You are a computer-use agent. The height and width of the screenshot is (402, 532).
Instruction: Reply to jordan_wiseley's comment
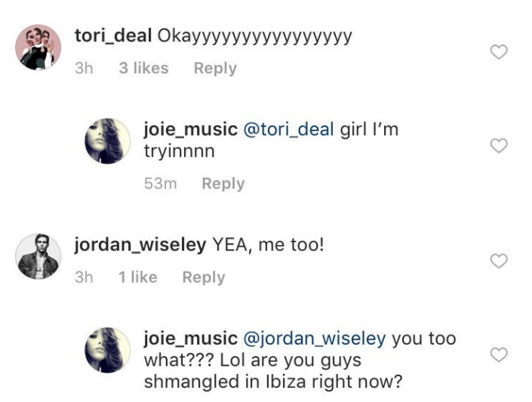coord(204,278)
